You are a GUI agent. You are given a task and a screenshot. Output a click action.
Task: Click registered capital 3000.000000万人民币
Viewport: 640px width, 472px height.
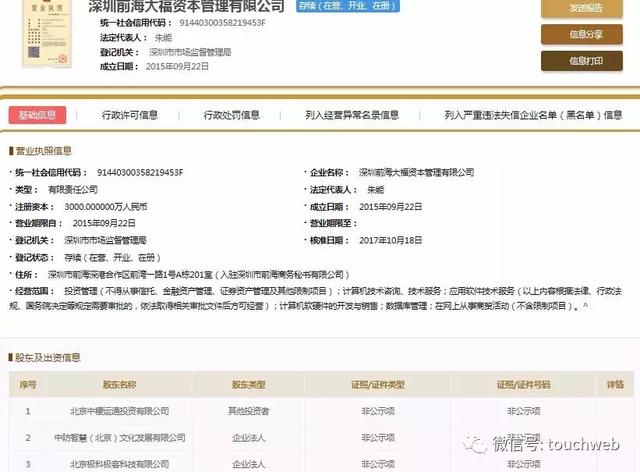point(106,207)
